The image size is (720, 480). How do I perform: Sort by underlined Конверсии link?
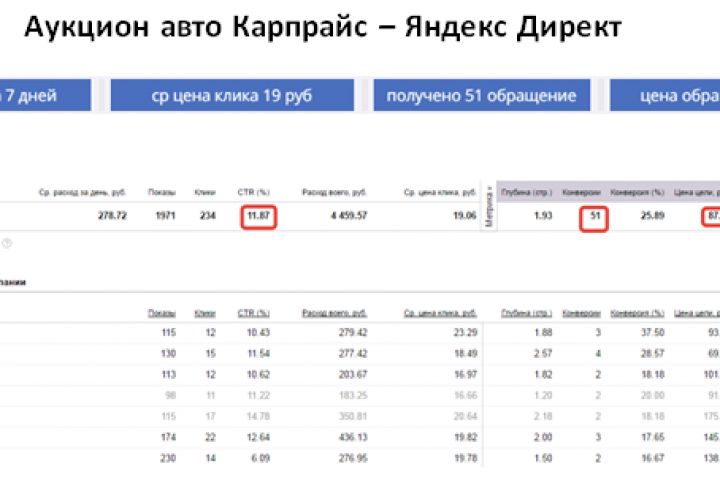(x=581, y=313)
